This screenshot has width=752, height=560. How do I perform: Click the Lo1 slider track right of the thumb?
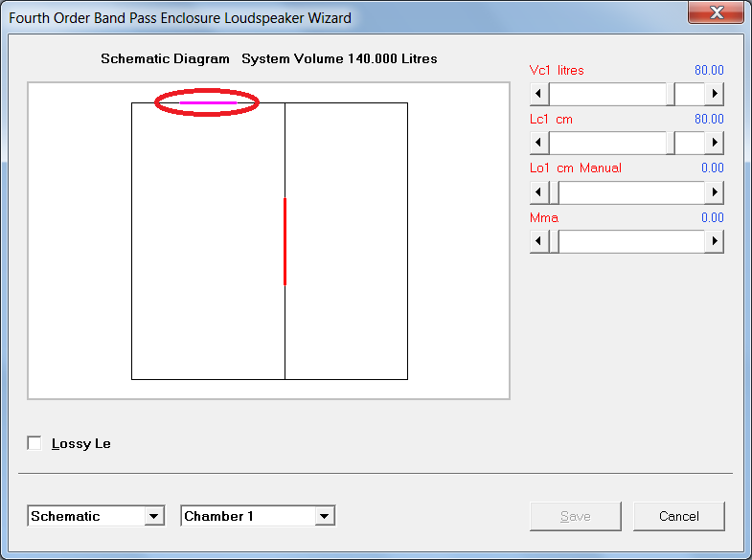[x=631, y=192]
